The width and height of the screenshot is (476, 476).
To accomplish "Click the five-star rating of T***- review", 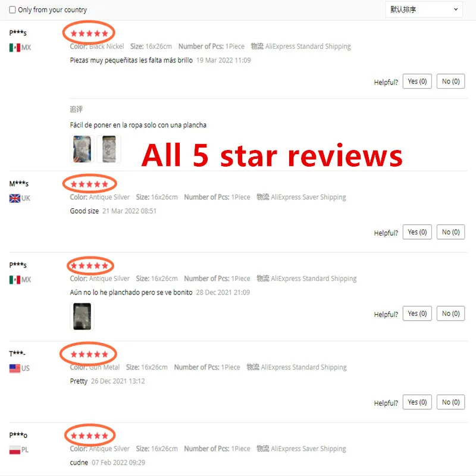I will 89,354.
